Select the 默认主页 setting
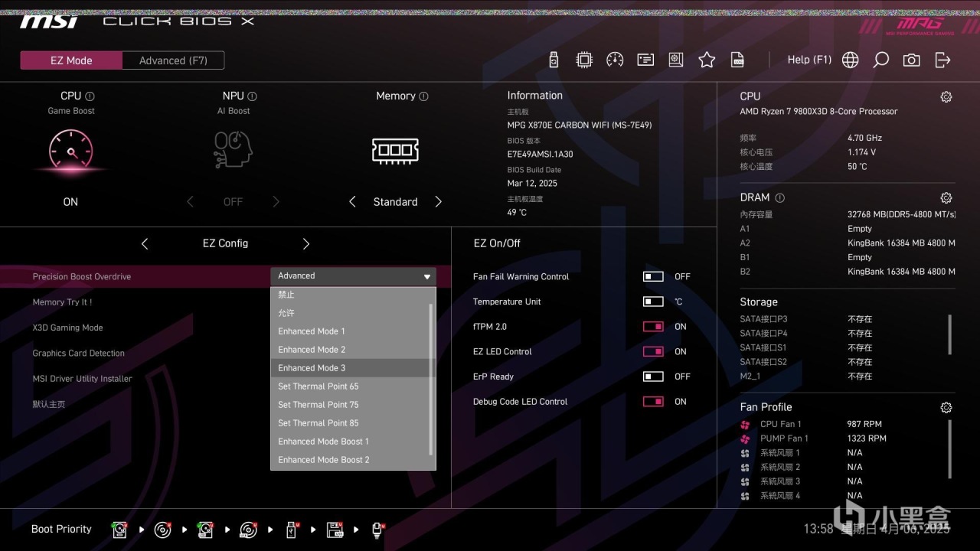 tap(48, 404)
